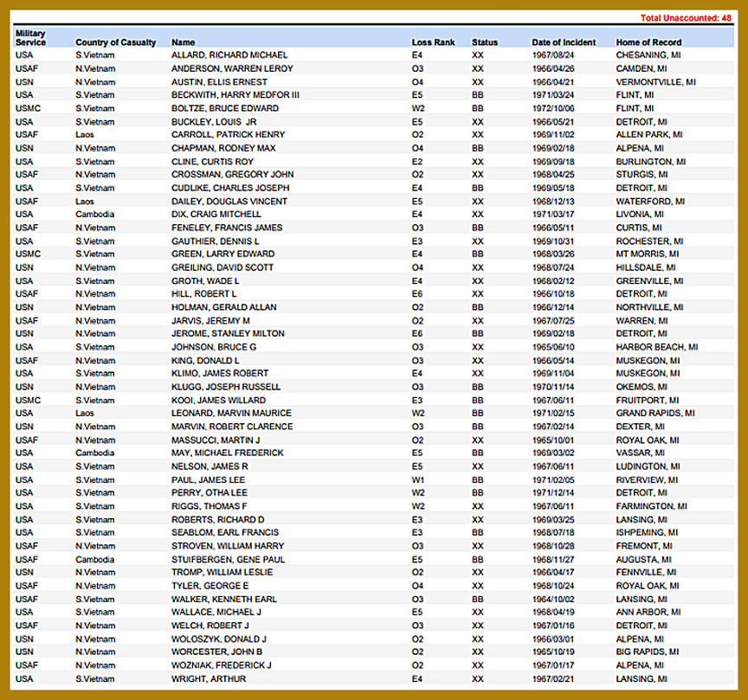Viewport: 748px width, 700px height.
Task: Click the 'Status' column header
Action: tap(485, 42)
